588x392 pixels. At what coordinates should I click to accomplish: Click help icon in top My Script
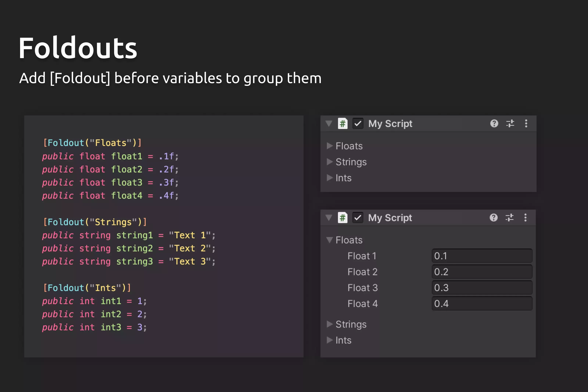(494, 124)
